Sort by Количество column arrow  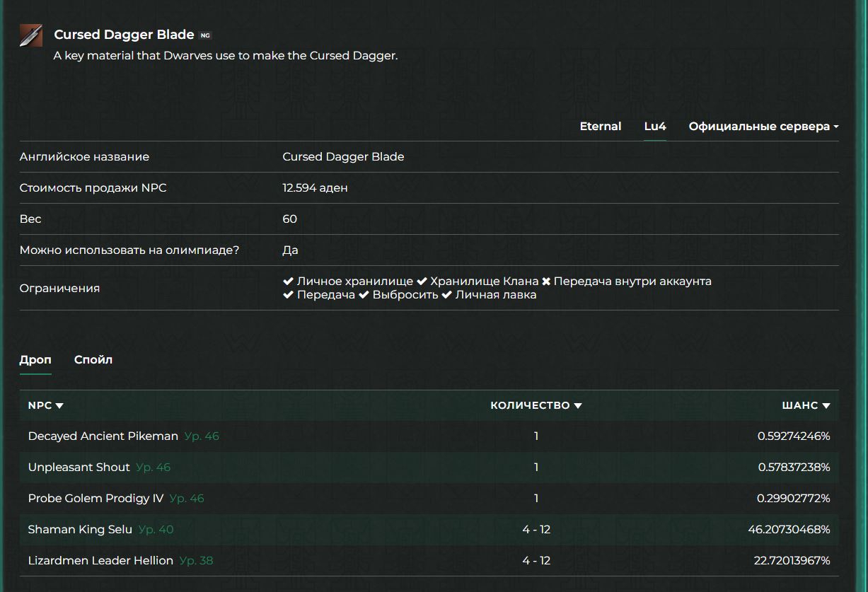578,406
